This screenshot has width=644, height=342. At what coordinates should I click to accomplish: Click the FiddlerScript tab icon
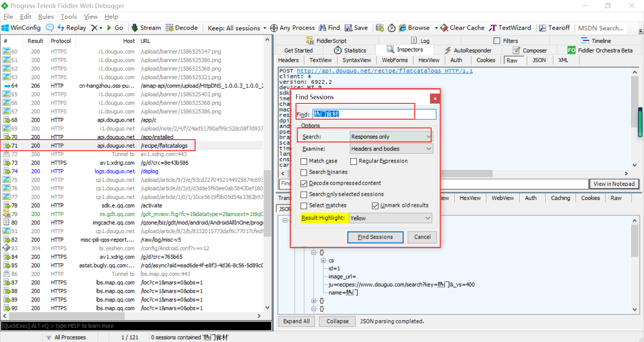pos(310,41)
